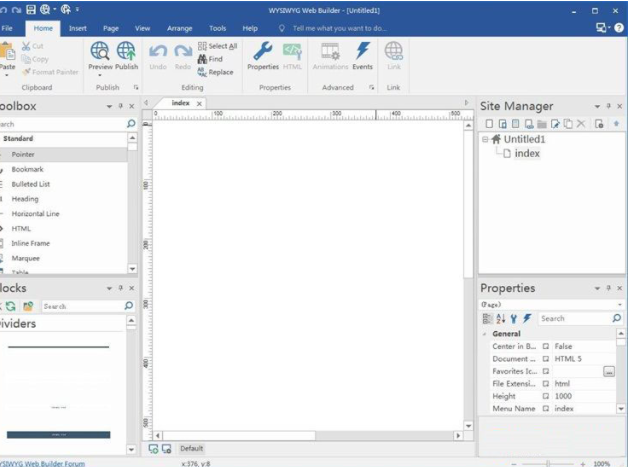Open Site Manager panel options dropdown

tap(597, 106)
